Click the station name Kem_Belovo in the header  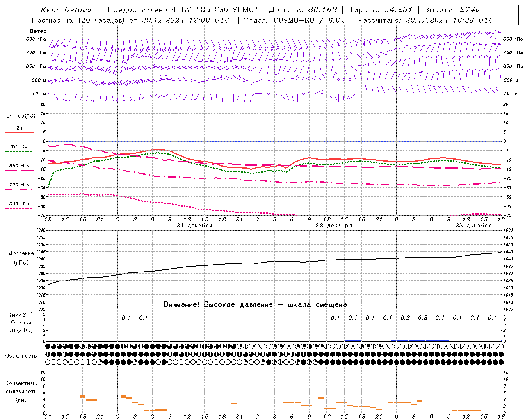point(66,10)
